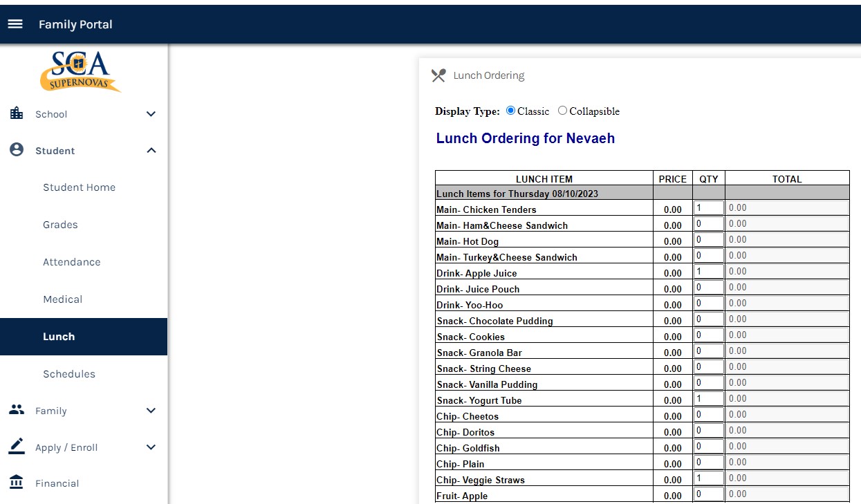
Task: Click quantity field for Hot Dog
Action: [709, 239]
